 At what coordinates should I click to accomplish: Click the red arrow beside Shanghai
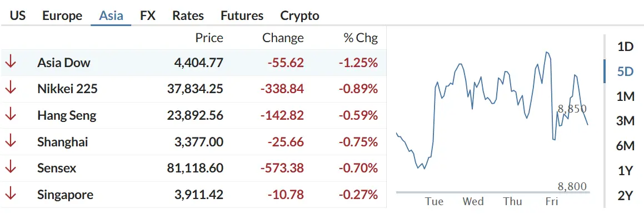[x=10, y=142]
